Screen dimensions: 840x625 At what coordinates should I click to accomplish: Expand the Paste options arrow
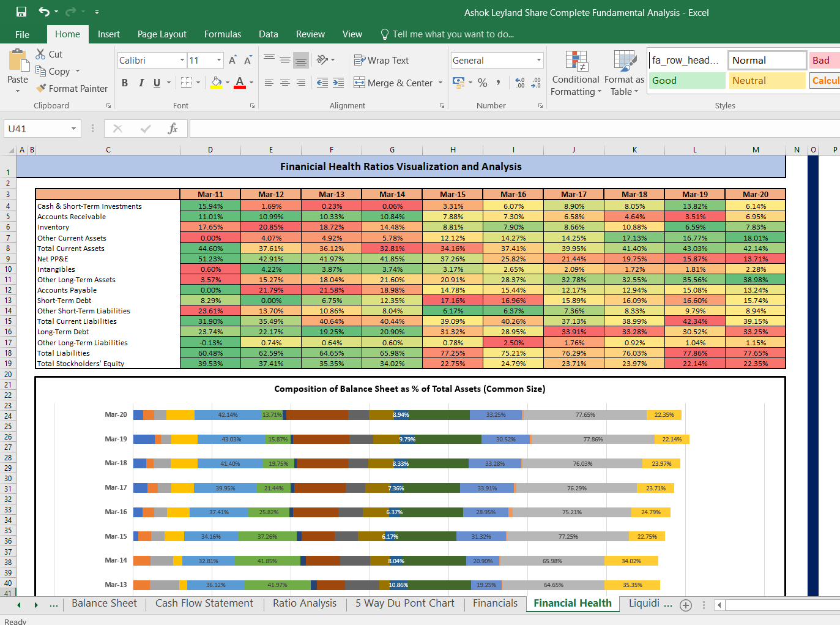point(18,91)
